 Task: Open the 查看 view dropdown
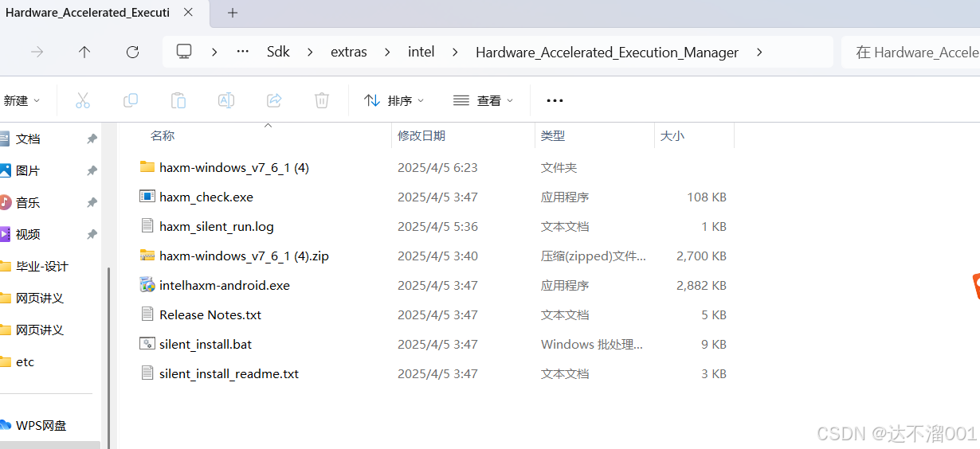click(484, 100)
